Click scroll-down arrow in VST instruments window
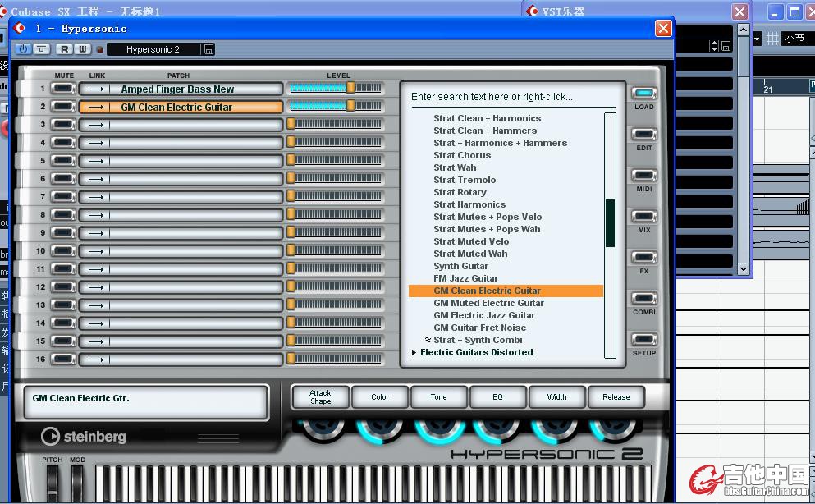The image size is (815, 504). pos(744,268)
